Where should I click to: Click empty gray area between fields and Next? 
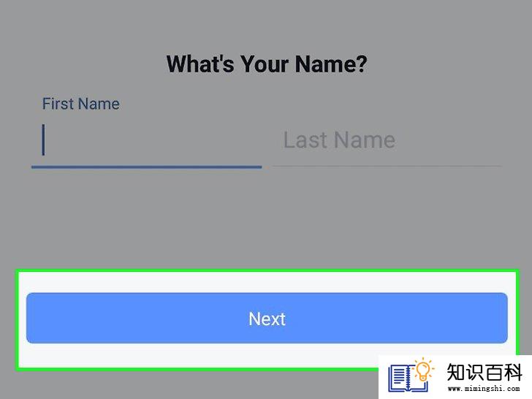coord(267,218)
